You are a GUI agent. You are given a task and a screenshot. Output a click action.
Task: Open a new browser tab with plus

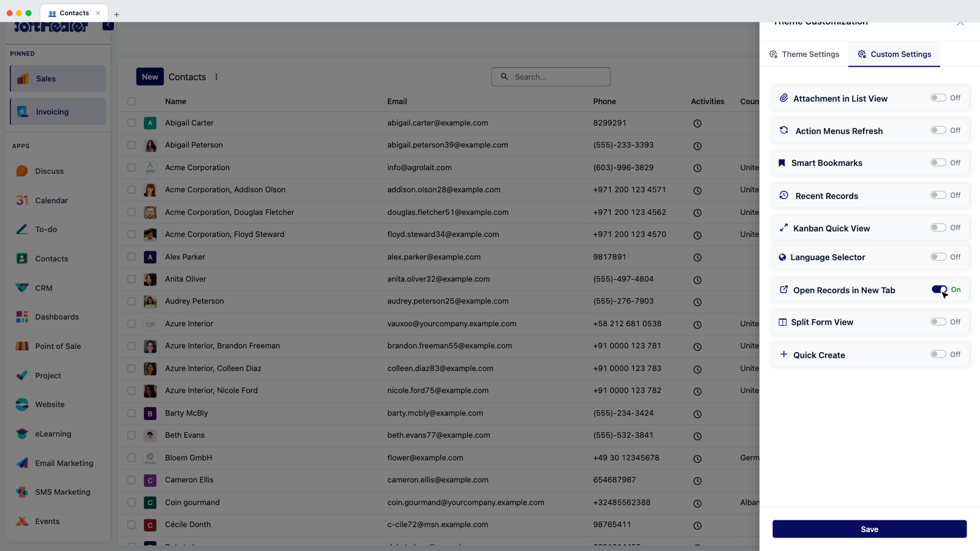click(x=116, y=14)
